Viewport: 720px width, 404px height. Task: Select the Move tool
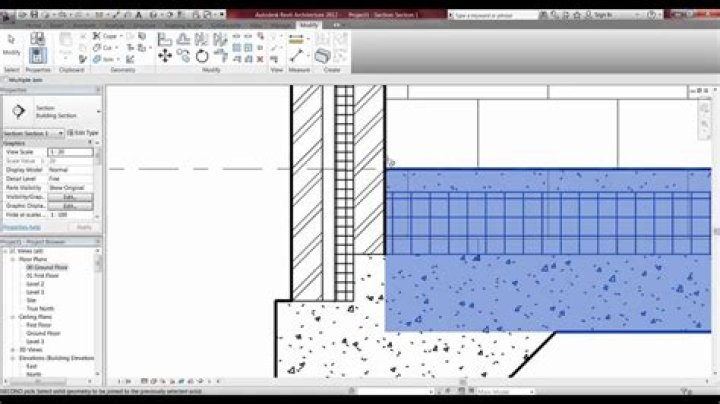pos(165,56)
